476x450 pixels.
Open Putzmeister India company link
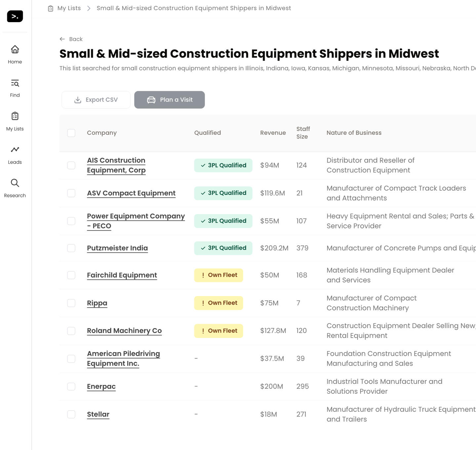[x=117, y=248]
